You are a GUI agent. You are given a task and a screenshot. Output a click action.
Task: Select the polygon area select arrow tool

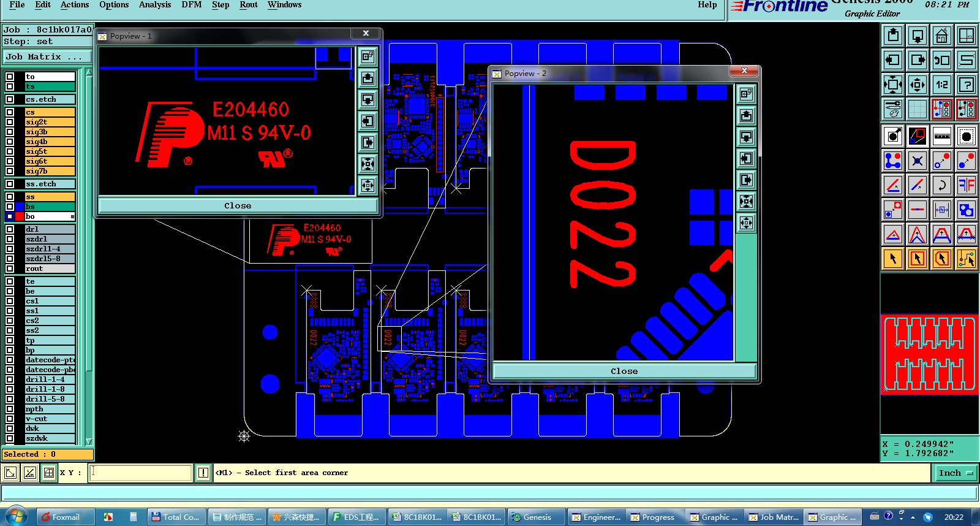click(x=942, y=259)
